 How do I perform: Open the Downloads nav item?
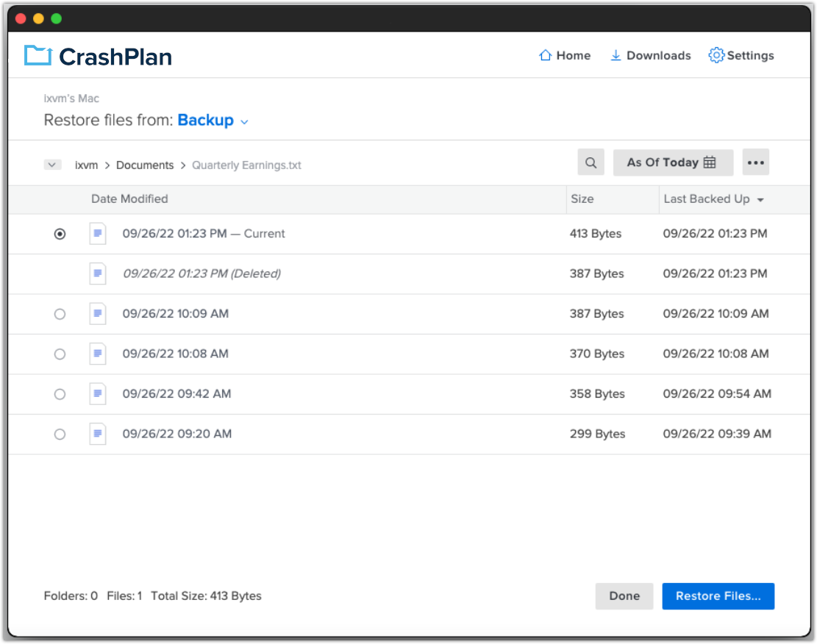pyautogui.click(x=650, y=55)
